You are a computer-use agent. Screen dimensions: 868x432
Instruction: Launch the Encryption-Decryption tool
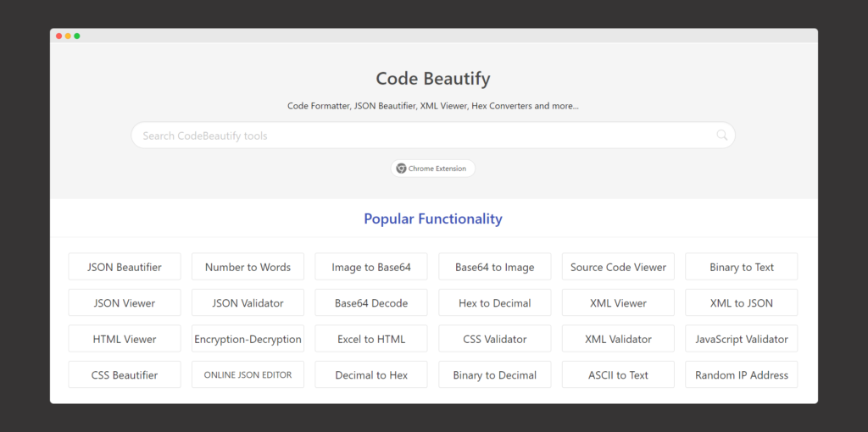click(248, 339)
